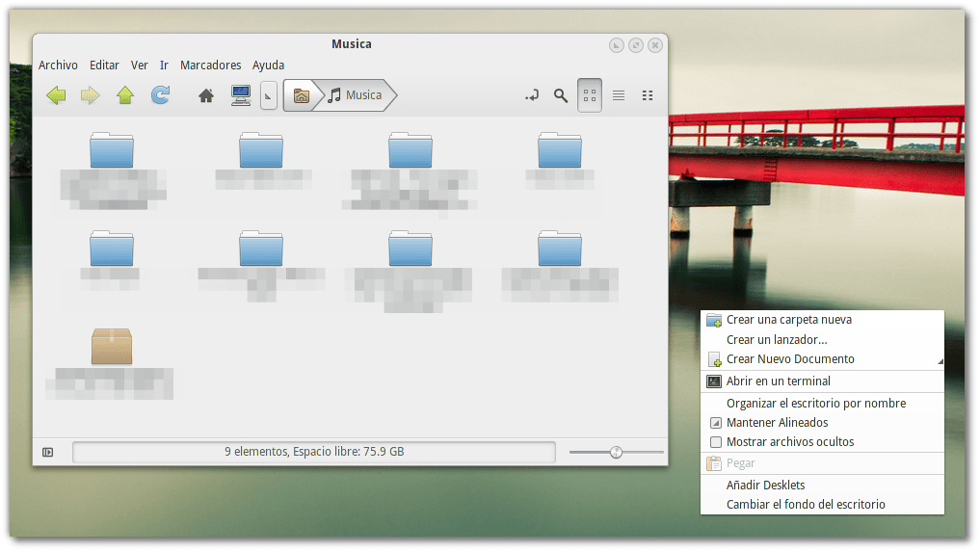Switch to list view
The image size is (980, 552).
(619, 95)
